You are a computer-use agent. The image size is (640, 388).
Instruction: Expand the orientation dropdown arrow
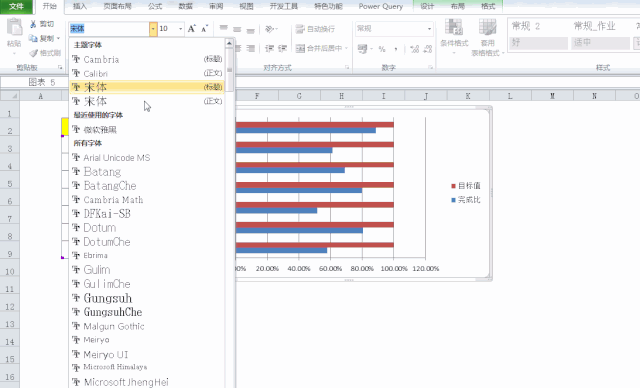coord(277,29)
